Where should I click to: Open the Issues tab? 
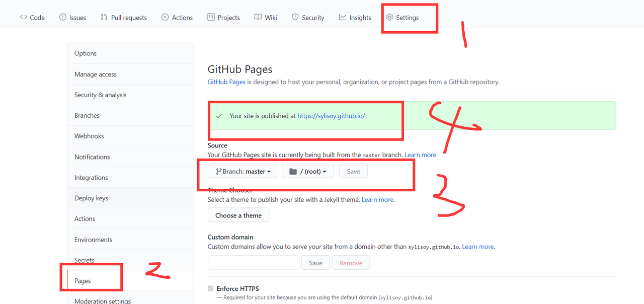(x=72, y=17)
